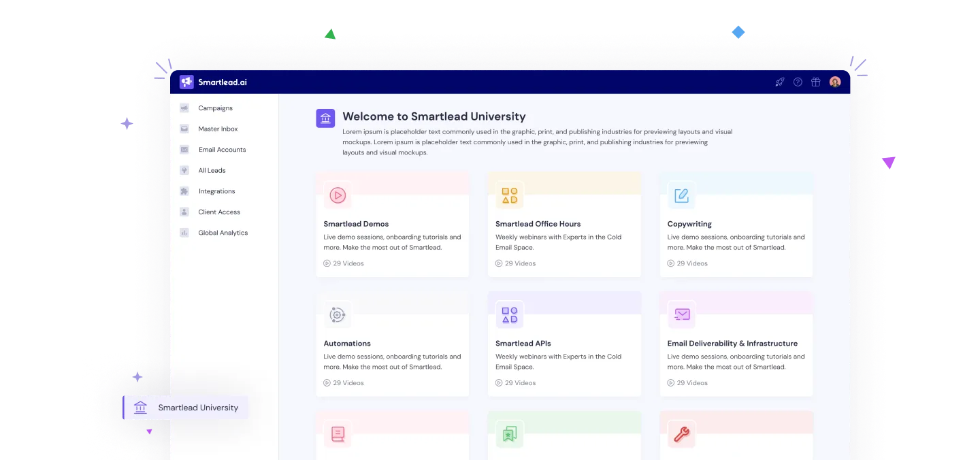Image resolution: width=980 pixels, height=460 pixels.
Task: Open the Smartlead Demos card title
Action: click(356, 224)
